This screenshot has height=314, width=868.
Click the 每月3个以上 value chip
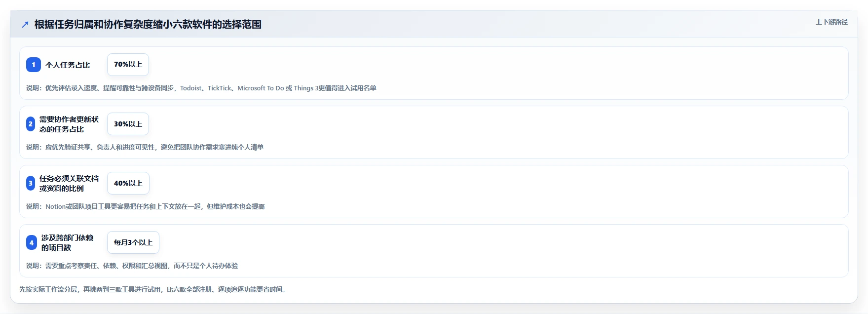133,242
